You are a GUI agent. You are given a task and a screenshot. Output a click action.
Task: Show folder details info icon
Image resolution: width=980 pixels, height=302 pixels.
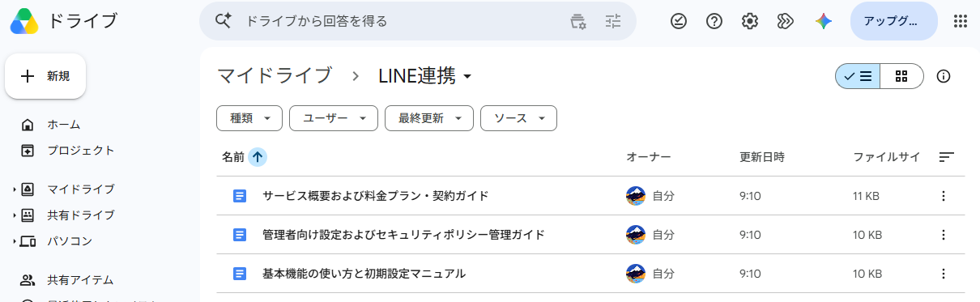tap(943, 76)
